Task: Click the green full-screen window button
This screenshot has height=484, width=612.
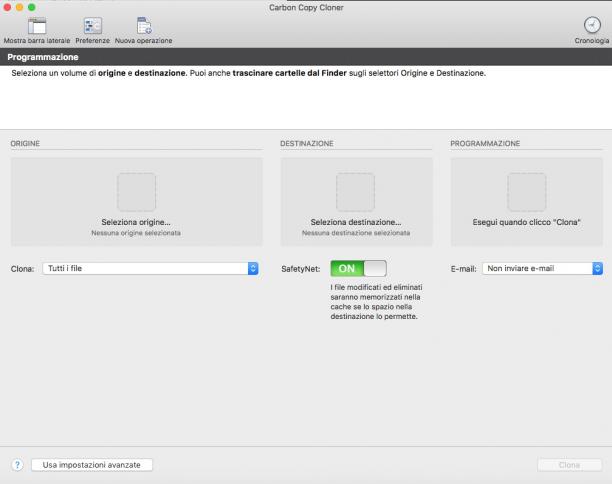Action: pyautogui.click(x=32, y=7)
